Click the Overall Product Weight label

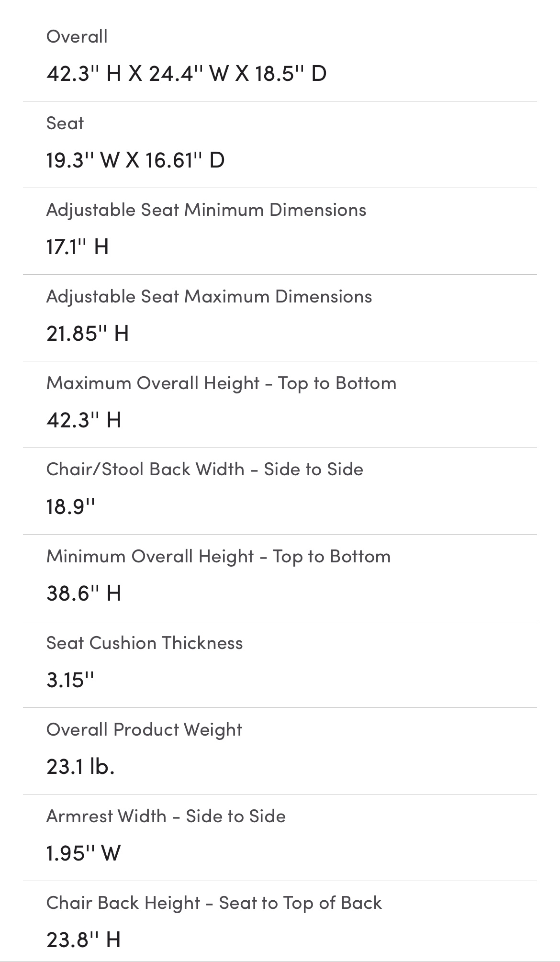tap(144, 730)
